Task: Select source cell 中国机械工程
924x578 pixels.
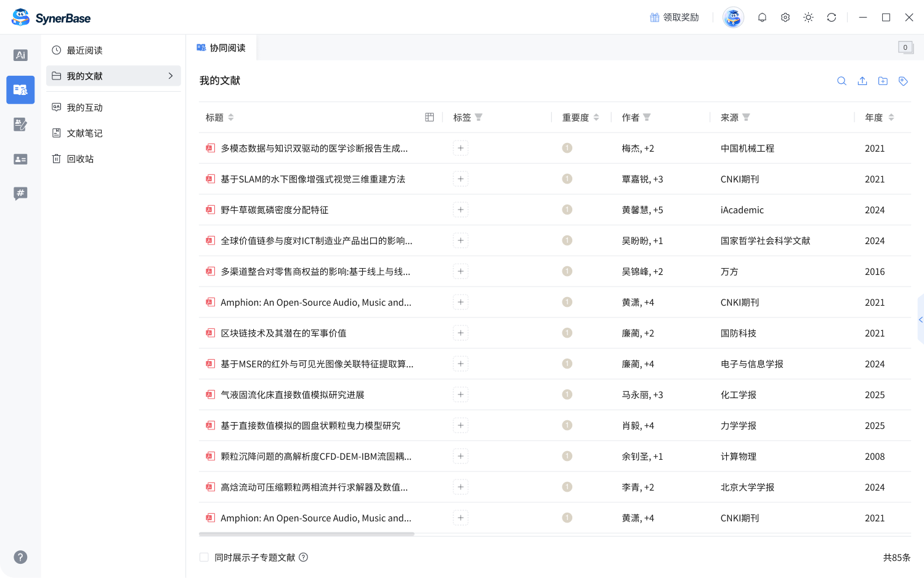Action: coord(747,148)
